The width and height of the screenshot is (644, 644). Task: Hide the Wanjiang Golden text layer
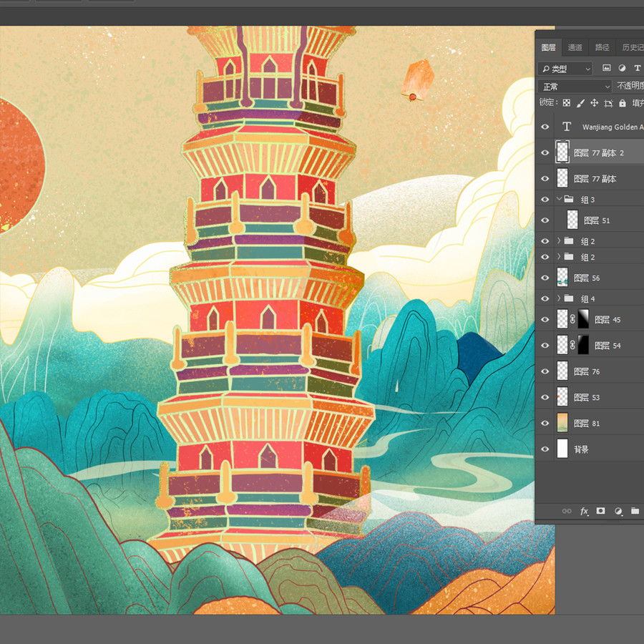point(545,127)
